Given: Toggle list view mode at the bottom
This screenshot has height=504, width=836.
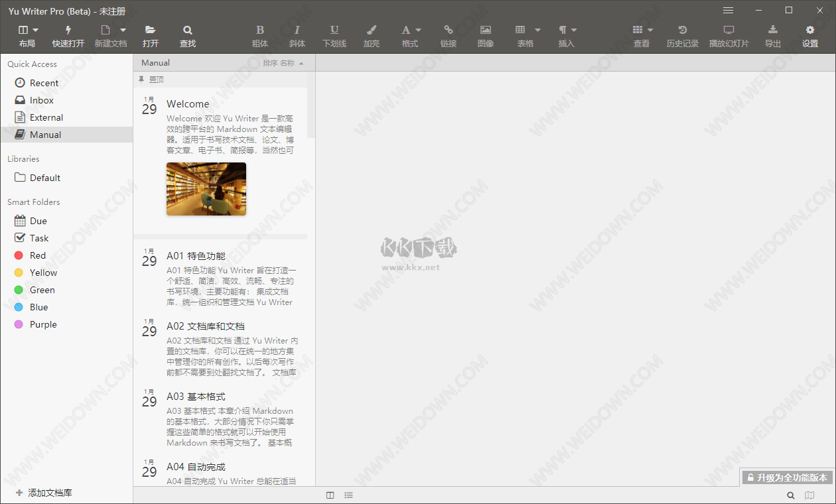Looking at the screenshot, I should pos(348,495).
